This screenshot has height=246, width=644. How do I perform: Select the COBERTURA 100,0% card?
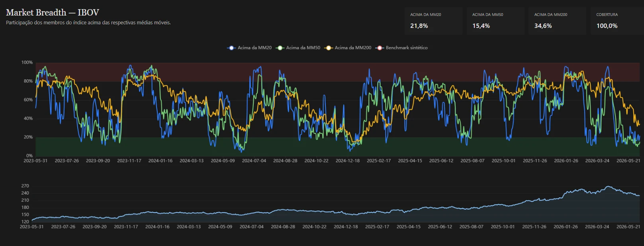(x=617, y=21)
